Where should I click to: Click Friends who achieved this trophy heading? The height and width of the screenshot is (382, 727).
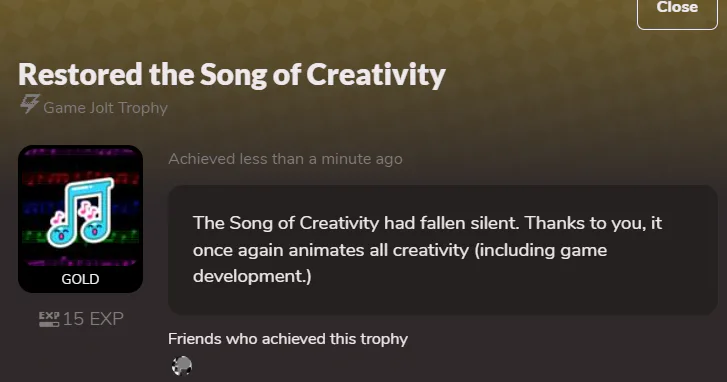coord(288,339)
